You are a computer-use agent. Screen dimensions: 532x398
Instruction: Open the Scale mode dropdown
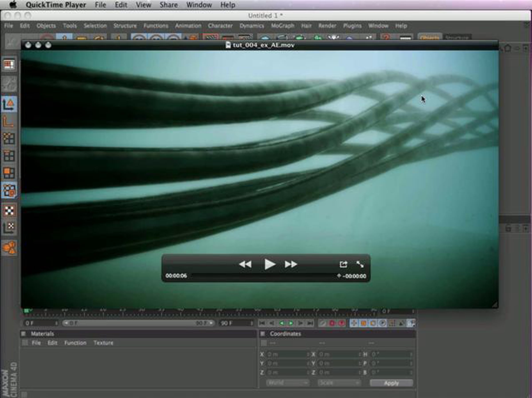(339, 383)
